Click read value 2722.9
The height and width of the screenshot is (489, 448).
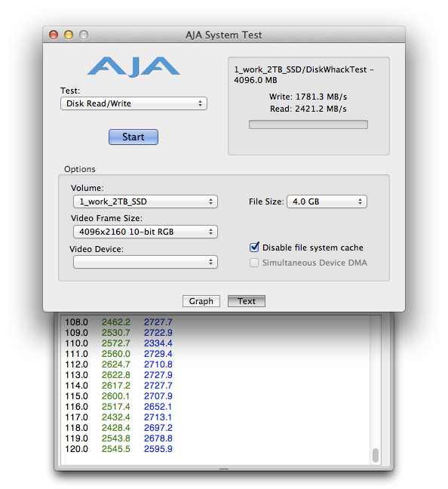coord(158,333)
